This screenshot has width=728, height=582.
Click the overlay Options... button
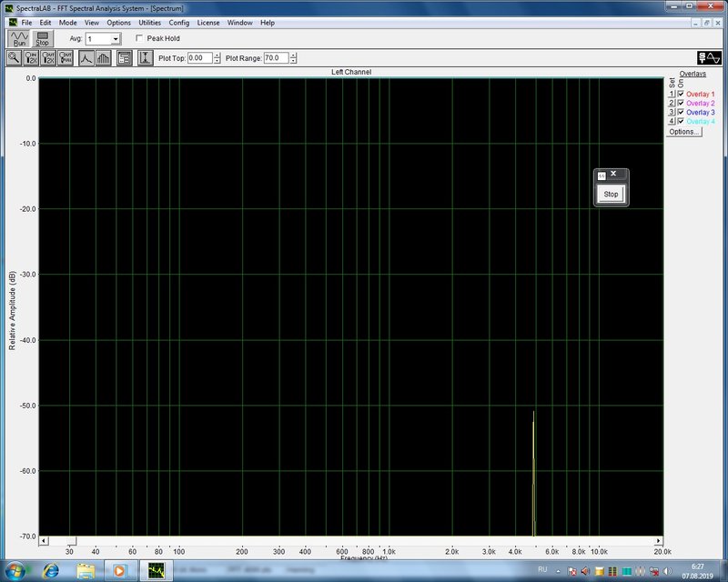tap(684, 132)
